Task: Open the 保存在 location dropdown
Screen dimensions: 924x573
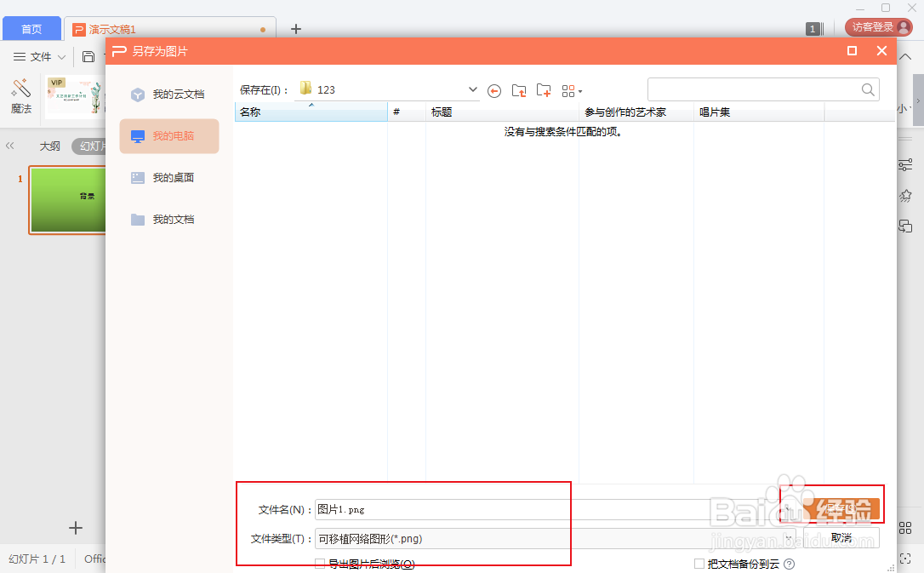Action: [x=473, y=89]
